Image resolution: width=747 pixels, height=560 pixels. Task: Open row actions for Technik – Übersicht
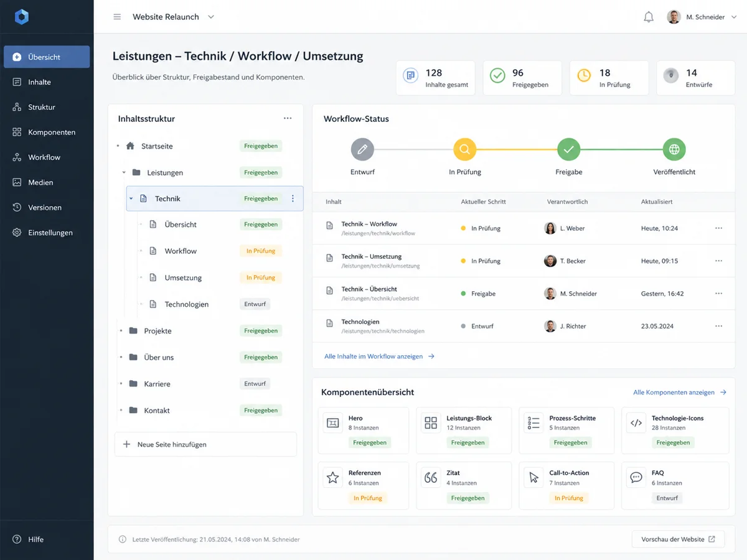719,293
